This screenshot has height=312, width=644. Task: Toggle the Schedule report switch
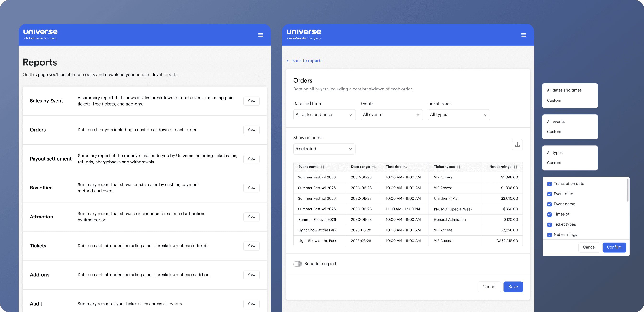(x=298, y=264)
